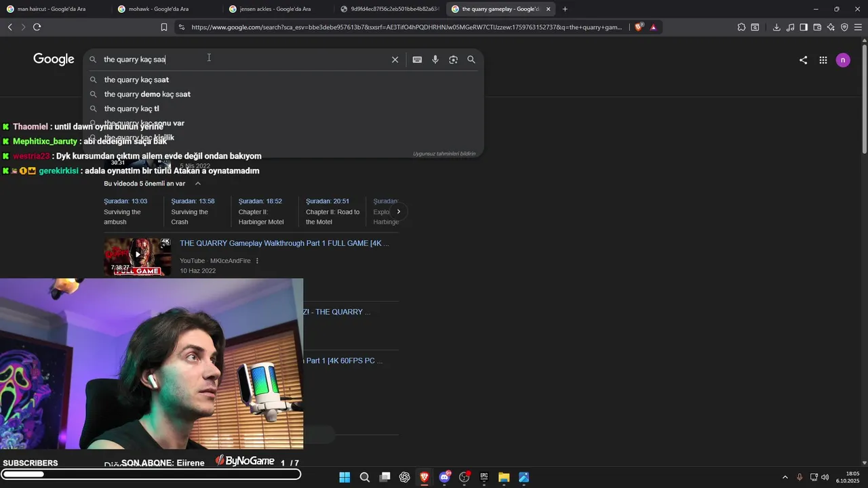Show hidden system tray icons
This screenshot has height=488, width=868.
[785, 477]
